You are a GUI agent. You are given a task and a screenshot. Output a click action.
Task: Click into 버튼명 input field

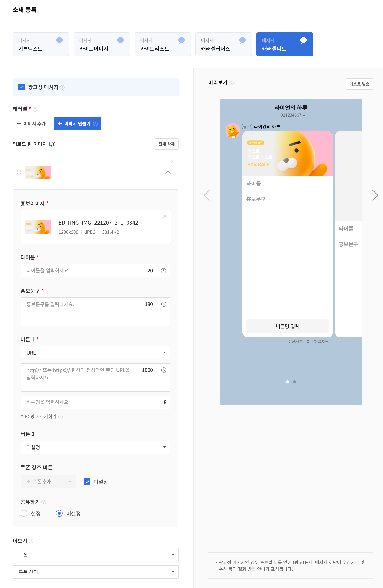pos(95,403)
